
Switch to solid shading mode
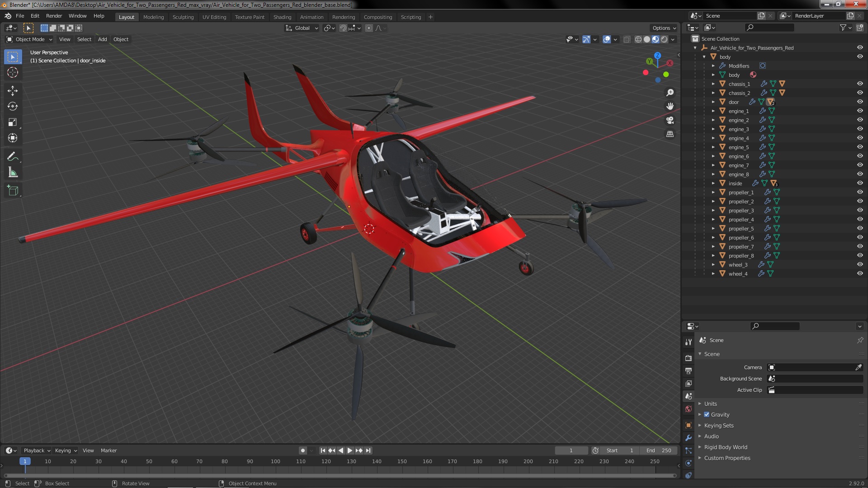tap(647, 40)
